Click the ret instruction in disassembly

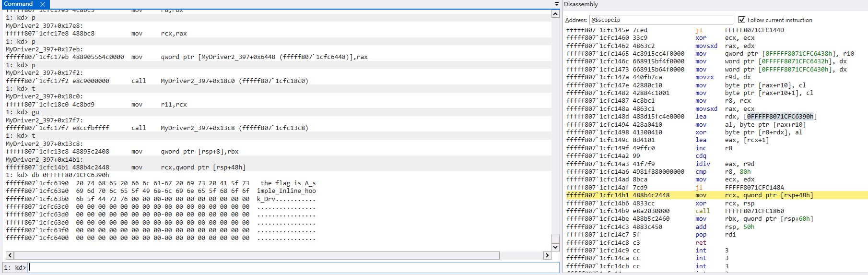(x=701, y=243)
